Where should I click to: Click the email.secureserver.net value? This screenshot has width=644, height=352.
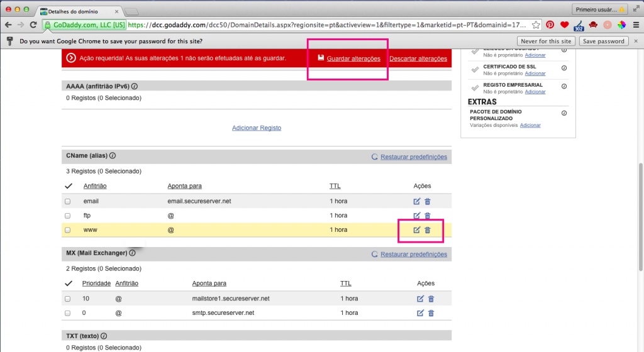pyautogui.click(x=199, y=201)
